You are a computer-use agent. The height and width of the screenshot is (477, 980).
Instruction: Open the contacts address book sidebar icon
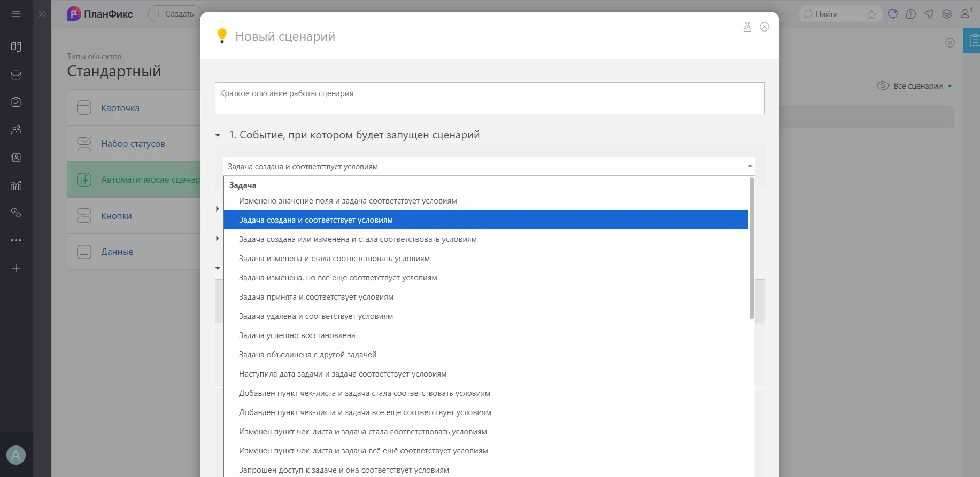click(x=16, y=158)
